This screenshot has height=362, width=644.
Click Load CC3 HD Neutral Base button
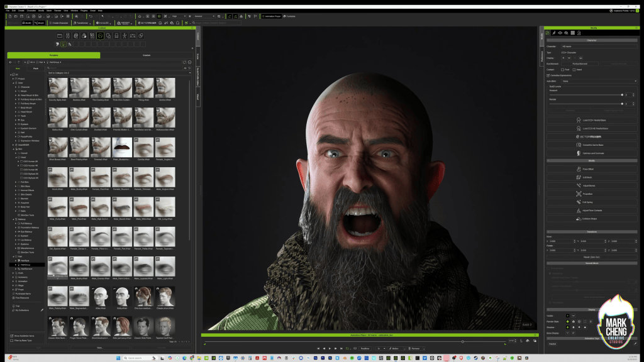[x=591, y=128]
